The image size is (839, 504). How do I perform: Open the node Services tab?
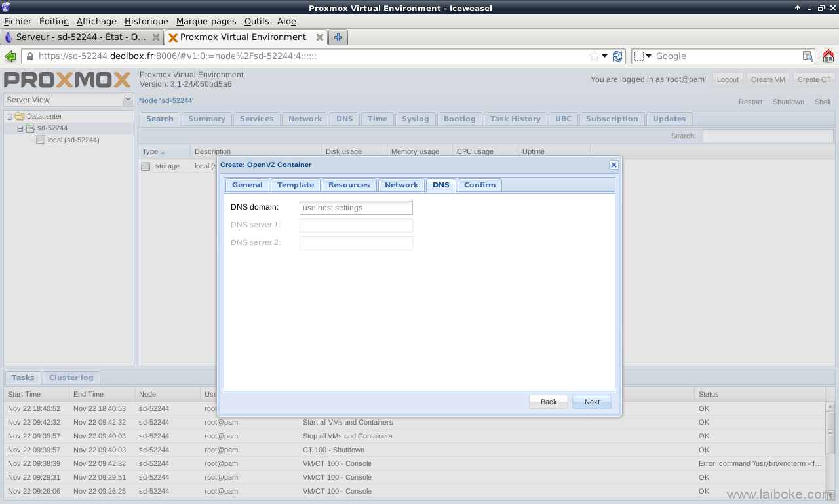[256, 119]
